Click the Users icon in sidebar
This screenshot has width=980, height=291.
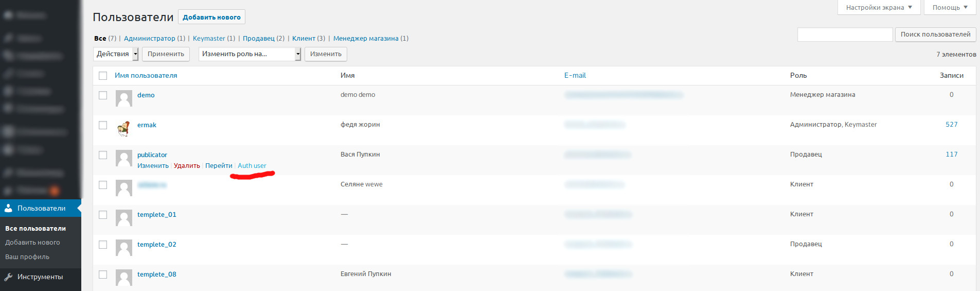tap(8, 208)
